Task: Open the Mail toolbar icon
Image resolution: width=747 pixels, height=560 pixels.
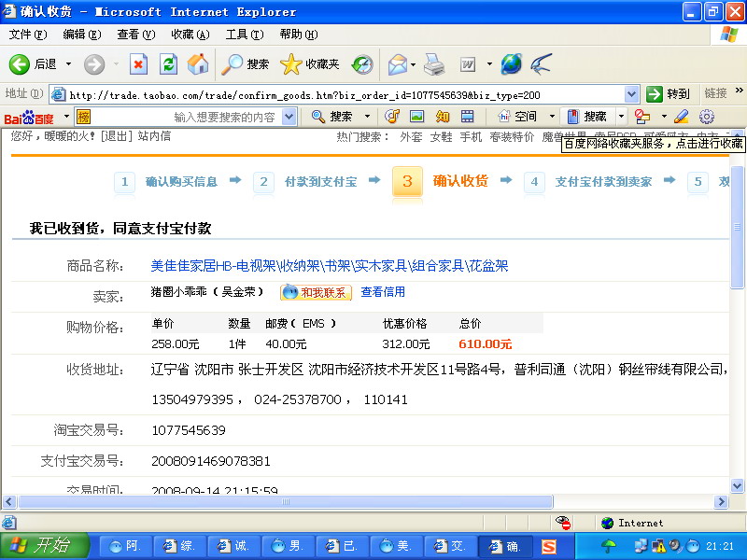Action: (397, 64)
